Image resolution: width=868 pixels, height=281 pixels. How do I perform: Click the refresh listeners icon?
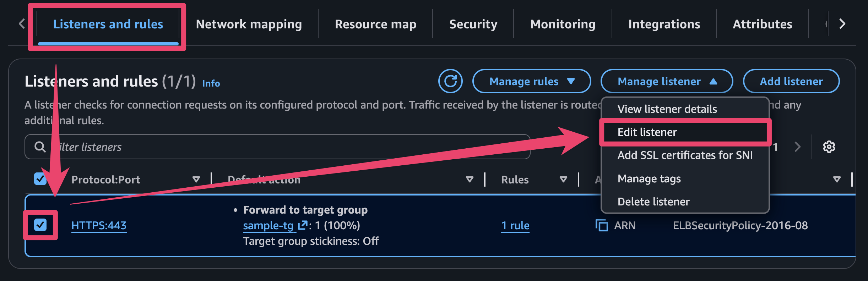tap(450, 81)
